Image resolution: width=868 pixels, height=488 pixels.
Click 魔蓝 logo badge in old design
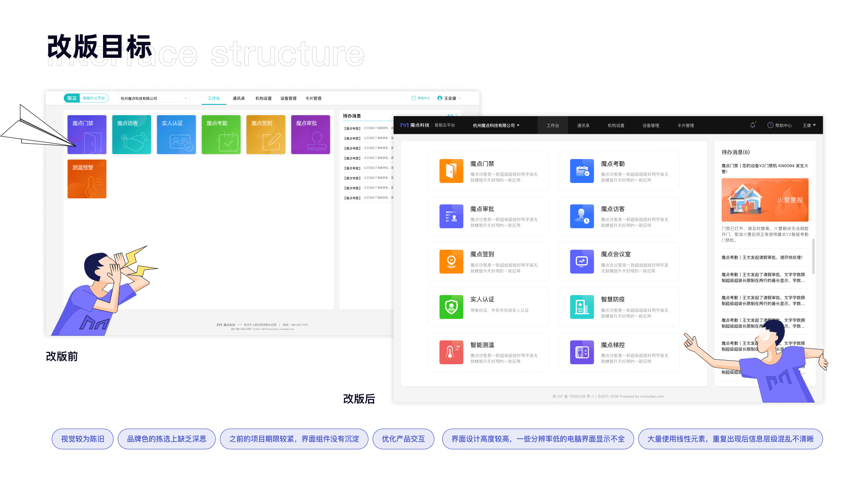click(x=72, y=98)
